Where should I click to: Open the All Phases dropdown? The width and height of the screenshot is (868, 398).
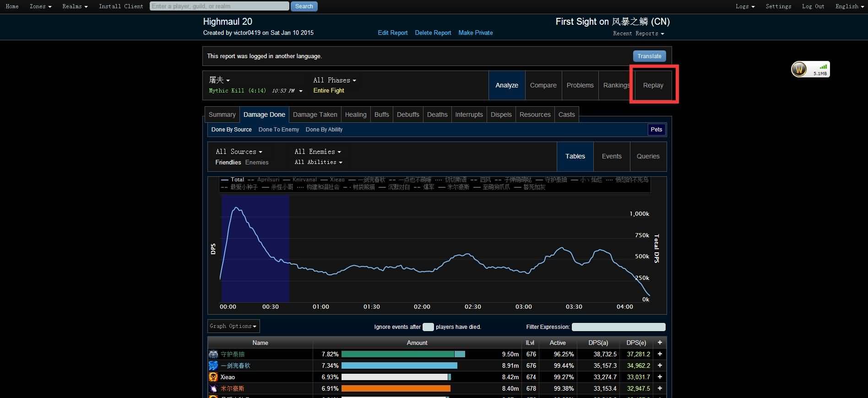click(x=334, y=80)
